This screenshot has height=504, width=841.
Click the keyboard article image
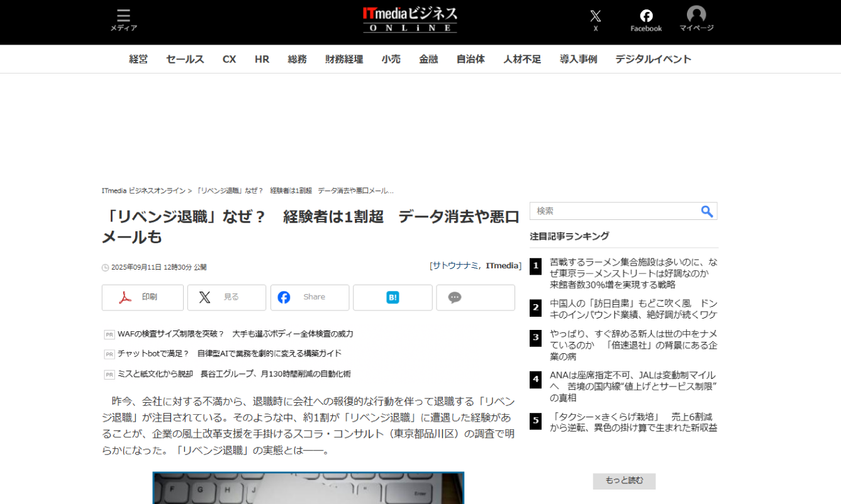[308, 488]
